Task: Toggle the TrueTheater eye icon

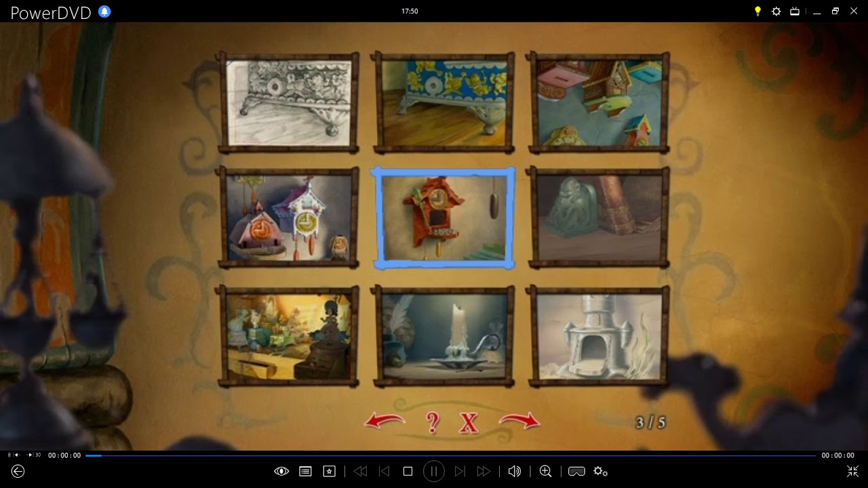Action: pyautogui.click(x=281, y=471)
